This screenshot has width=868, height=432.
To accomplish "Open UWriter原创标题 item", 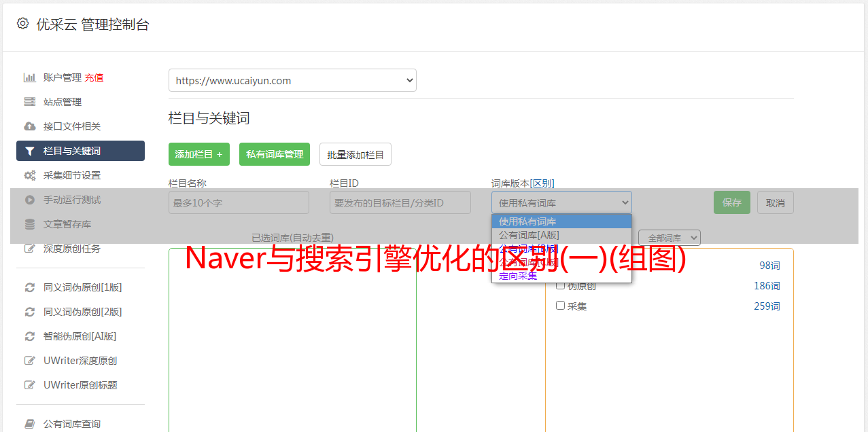I will coord(80,385).
